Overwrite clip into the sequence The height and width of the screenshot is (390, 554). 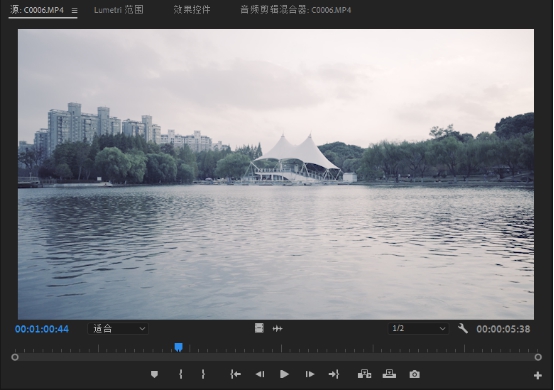click(x=389, y=374)
